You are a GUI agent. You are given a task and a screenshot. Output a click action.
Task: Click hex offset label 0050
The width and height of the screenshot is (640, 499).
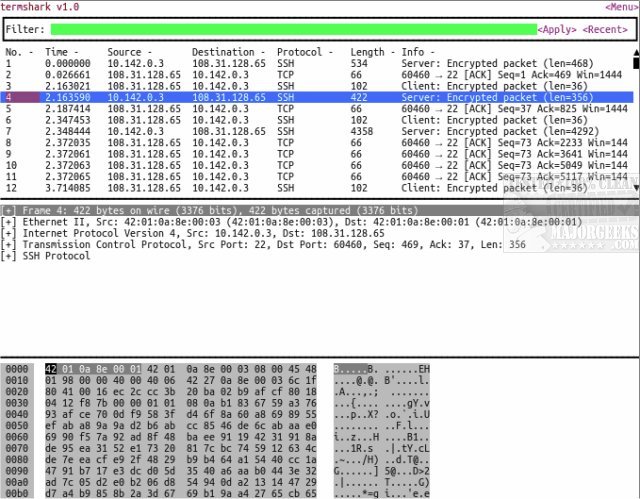click(x=17, y=426)
